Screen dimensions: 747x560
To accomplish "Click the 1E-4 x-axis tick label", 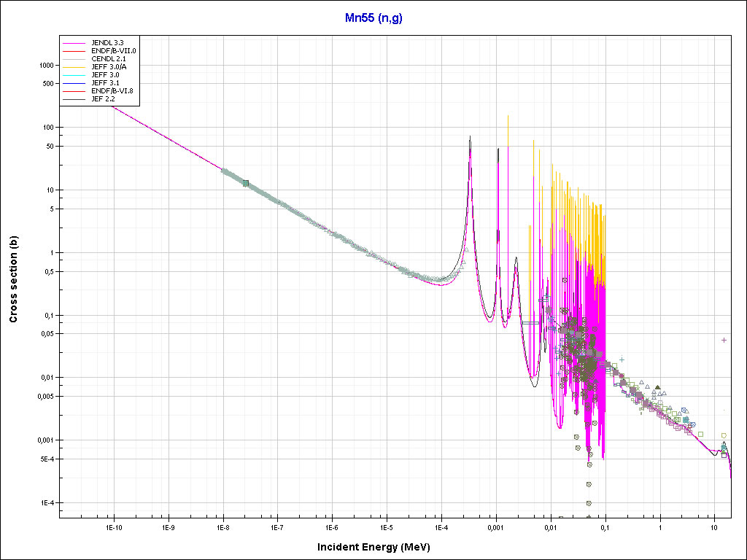I will tap(441, 526).
